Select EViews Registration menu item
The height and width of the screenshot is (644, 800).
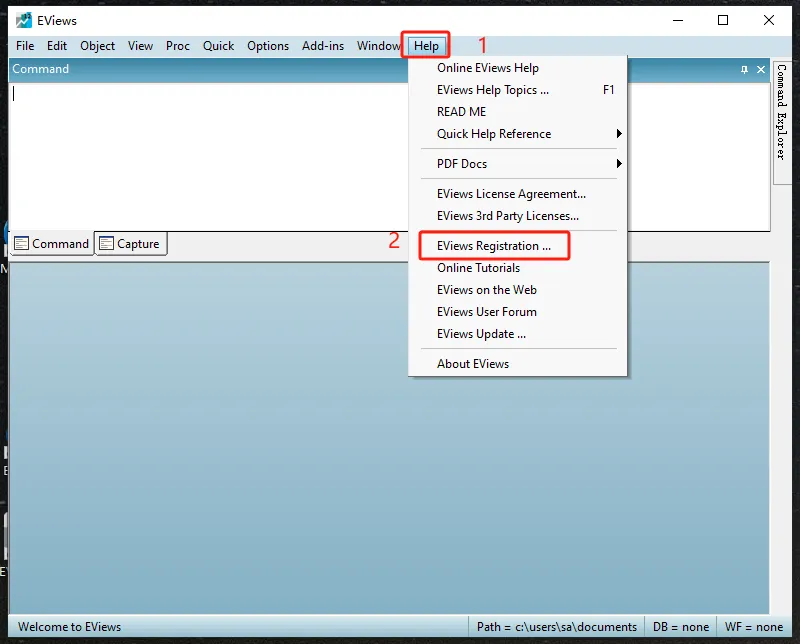point(518,246)
